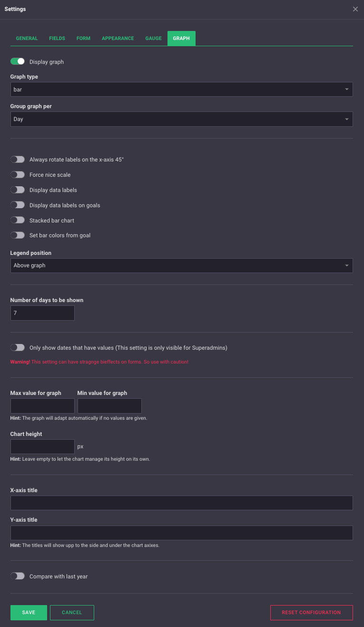
Task: Open the Appearance tab
Action: (118, 38)
